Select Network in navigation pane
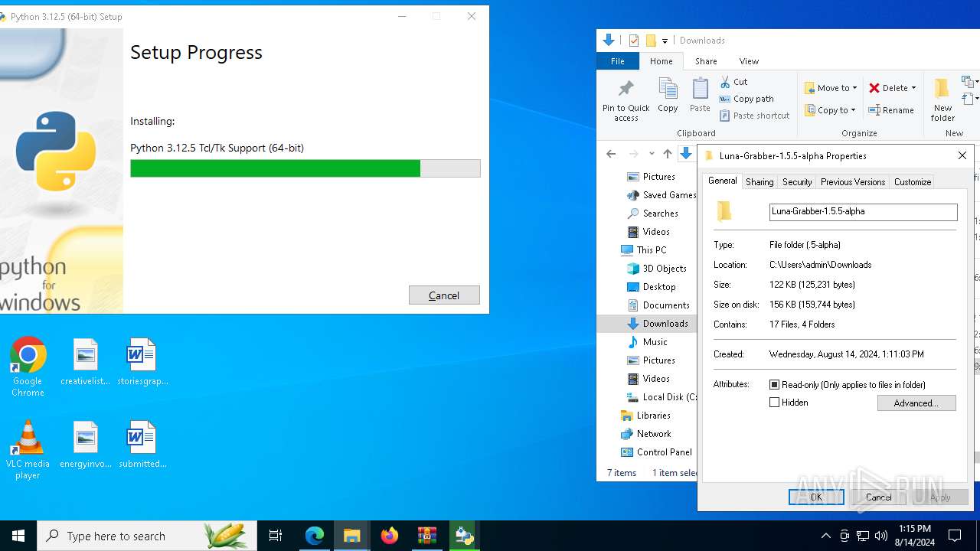Viewport: 980px width, 551px height. pos(645,434)
